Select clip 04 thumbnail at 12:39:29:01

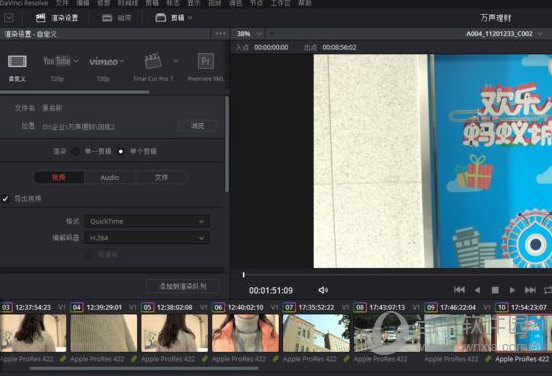pyautogui.click(x=104, y=333)
